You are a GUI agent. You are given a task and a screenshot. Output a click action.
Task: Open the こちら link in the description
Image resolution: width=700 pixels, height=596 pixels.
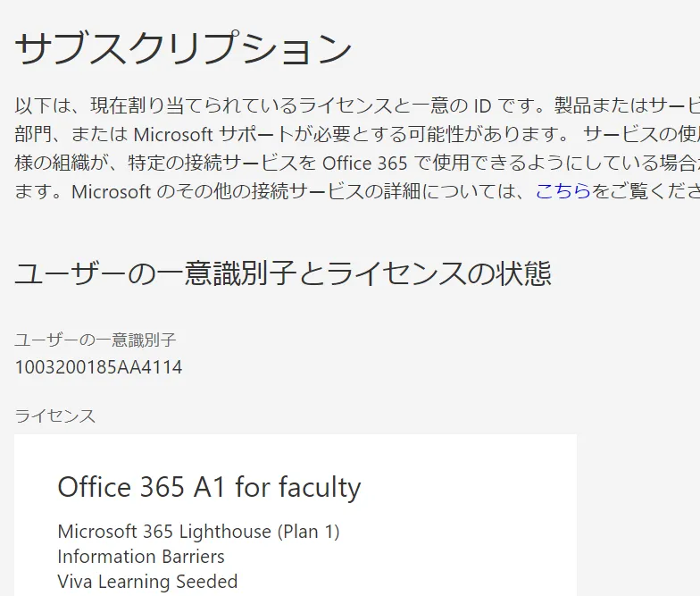pos(562,192)
